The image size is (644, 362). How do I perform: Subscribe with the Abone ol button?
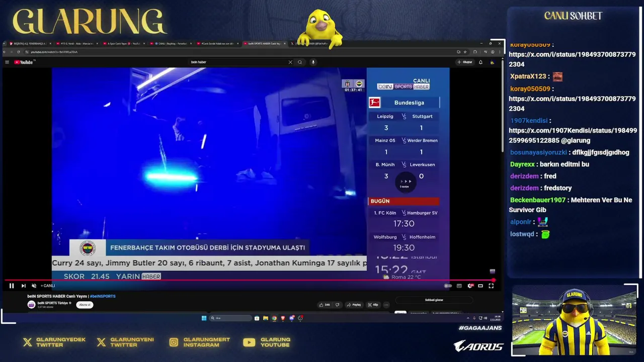85,305
